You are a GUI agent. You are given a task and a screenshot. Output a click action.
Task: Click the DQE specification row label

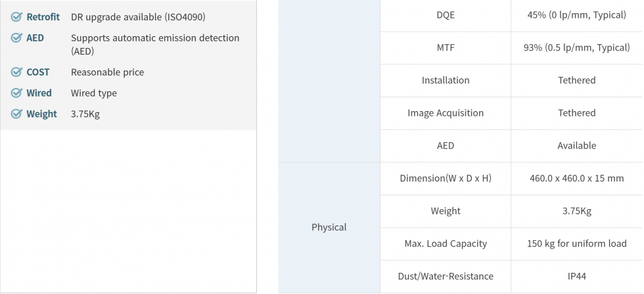pos(446,15)
